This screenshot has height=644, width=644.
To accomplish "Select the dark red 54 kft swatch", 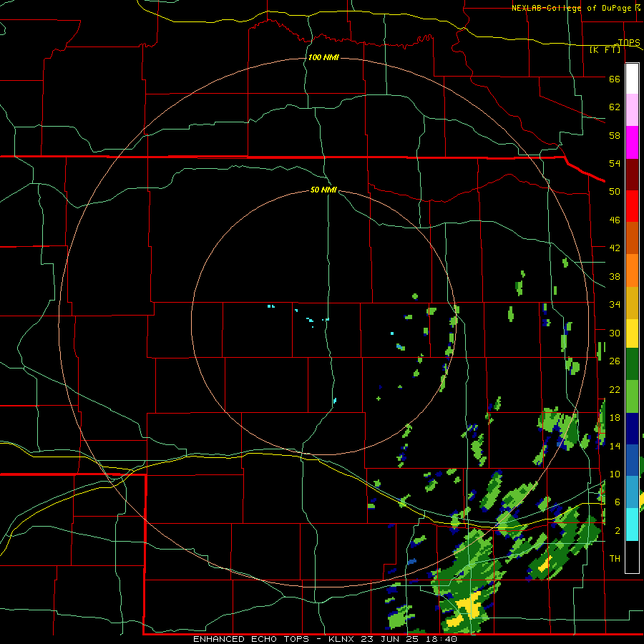I will click(x=632, y=175).
